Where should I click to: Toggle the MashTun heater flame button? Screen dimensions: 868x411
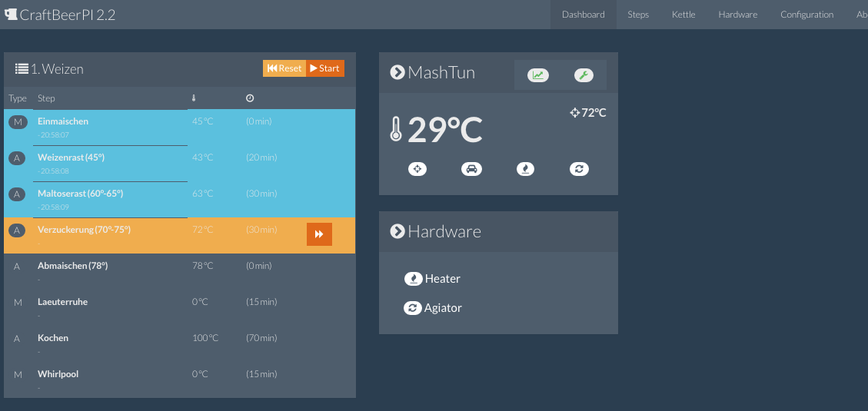click(525, 169)
